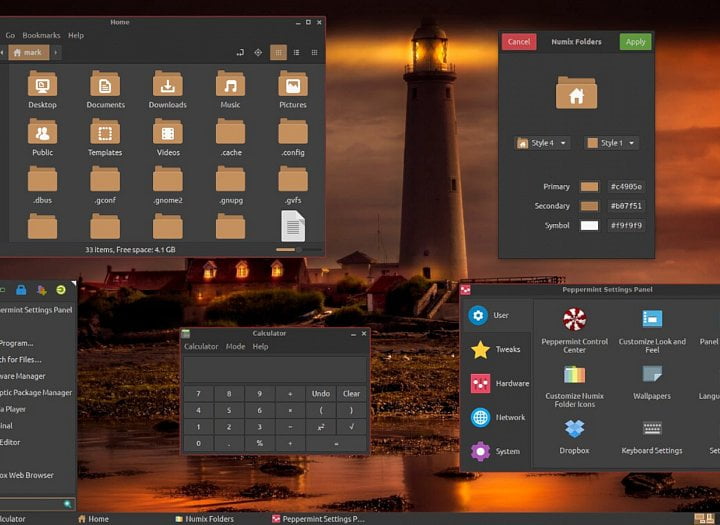The image size is (720, 525).
Task: Open Peppermint Control Center
Action: pyautogui.click(x=574, y=331)
